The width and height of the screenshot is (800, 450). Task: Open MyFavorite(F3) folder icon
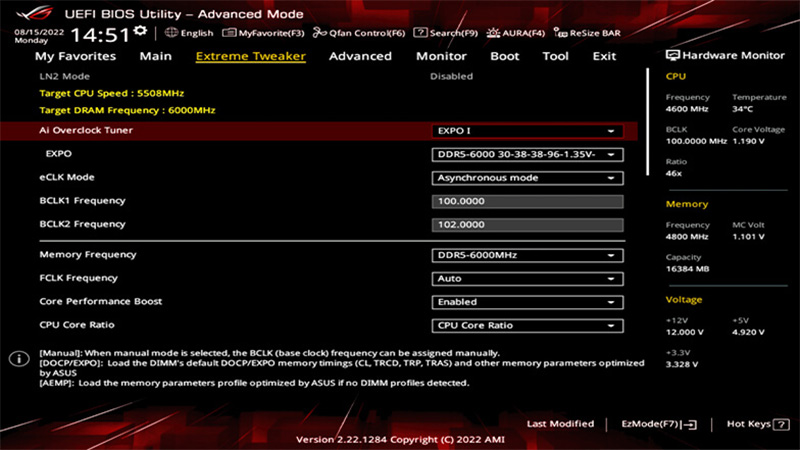pos(229,33)
